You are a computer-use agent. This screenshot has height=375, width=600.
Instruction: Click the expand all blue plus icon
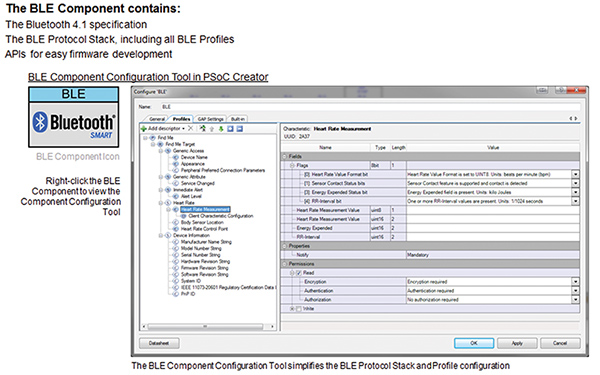point(230,129)
